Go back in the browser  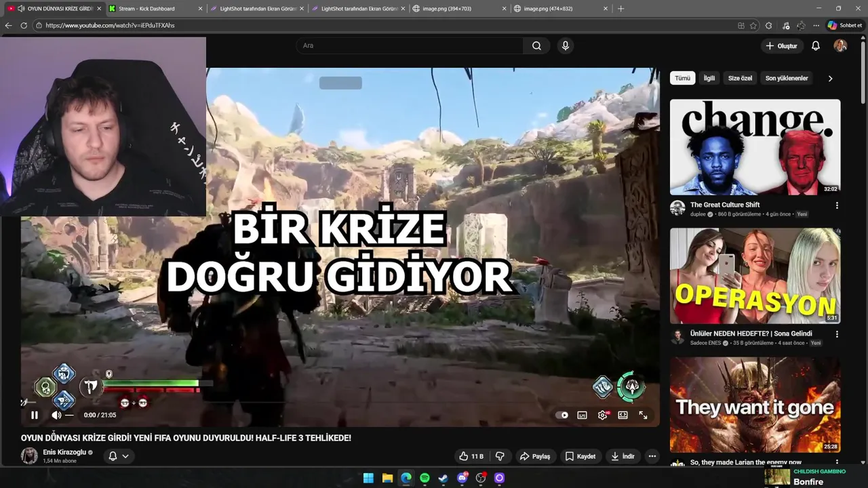(8, 25)
